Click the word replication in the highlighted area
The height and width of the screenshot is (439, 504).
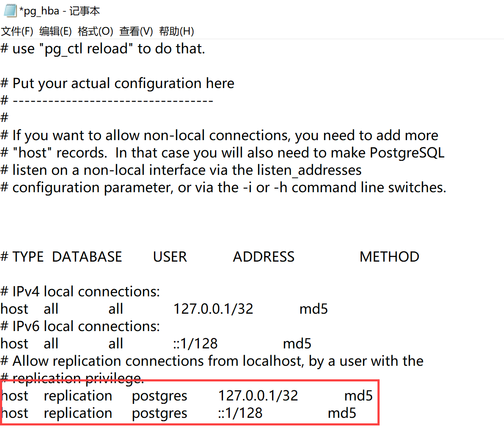(x=78, y=395)
